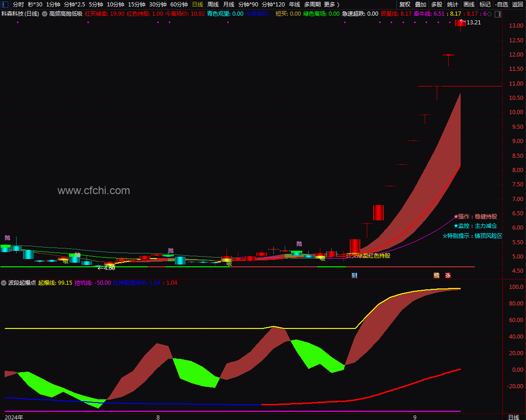Click the 挖坑线: -50.00 value
This screenshot has height=420, width=526.
(x=92, y=283)
